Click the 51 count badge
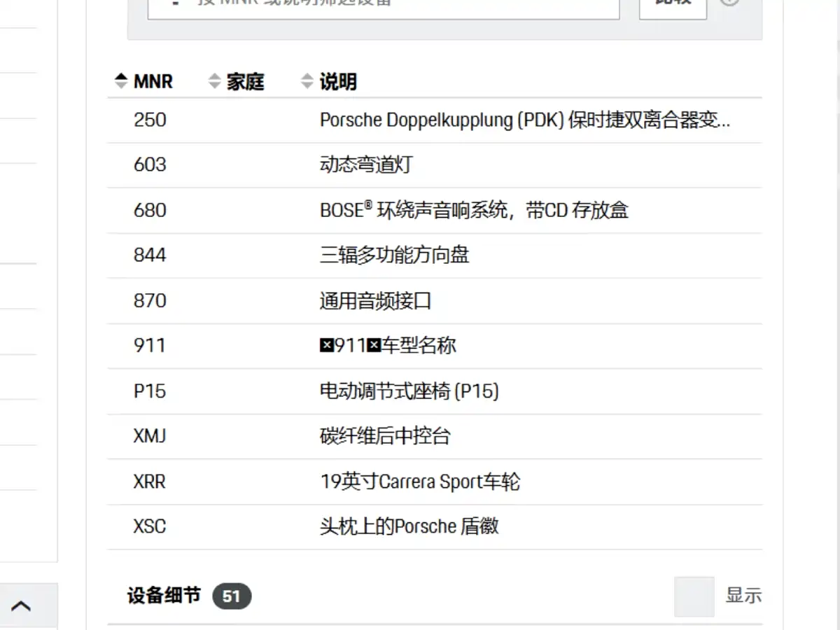Image resolution: width=840 pixels, height=630 pixels. pyautogui.click(x=232, y=596)
